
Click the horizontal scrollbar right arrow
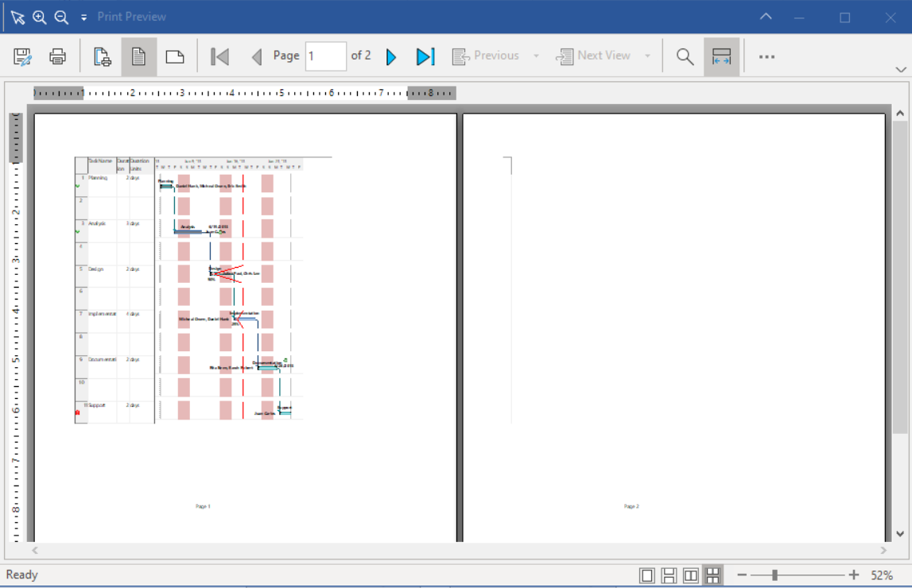click(x=883, y=550)
